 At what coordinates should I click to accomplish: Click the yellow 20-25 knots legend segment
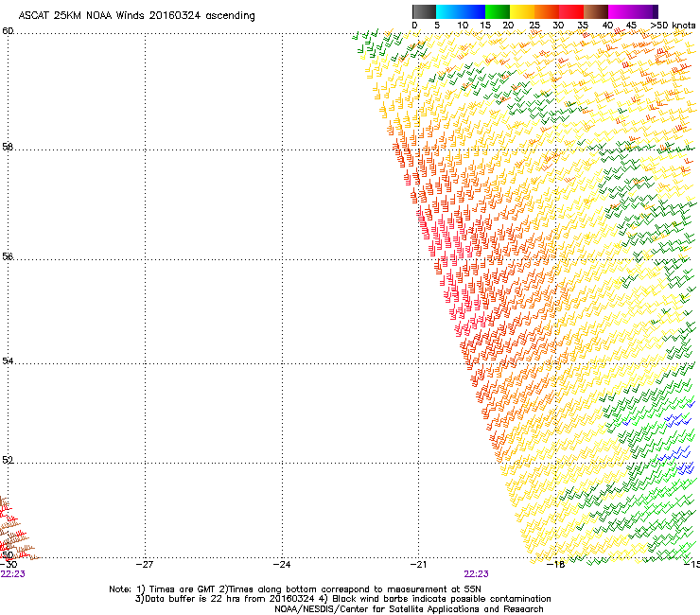[x=522, y=11]
